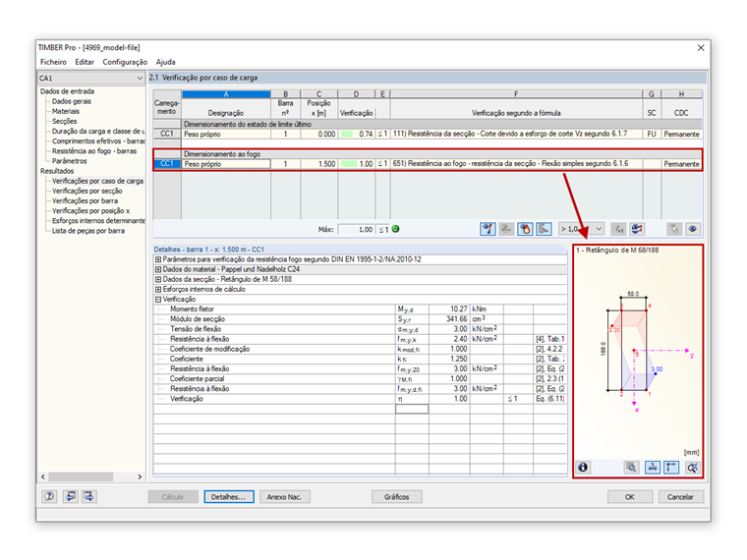Click the section zoom magnifier icon
Image resolution: width=747 pixels, height=560 pixels.
click(632, 467)
